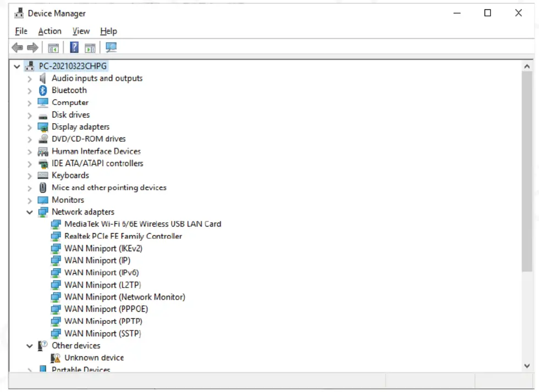Image resolution: width=539 pixels, height=392 pixels.
Task: Click the Realtek PCIe FE Family Controller icon
Action: pos(56,236)
